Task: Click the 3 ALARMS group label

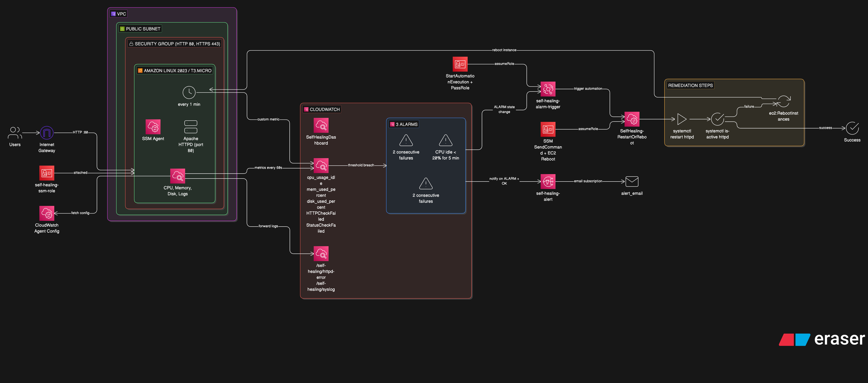Action: pos(404,124)
